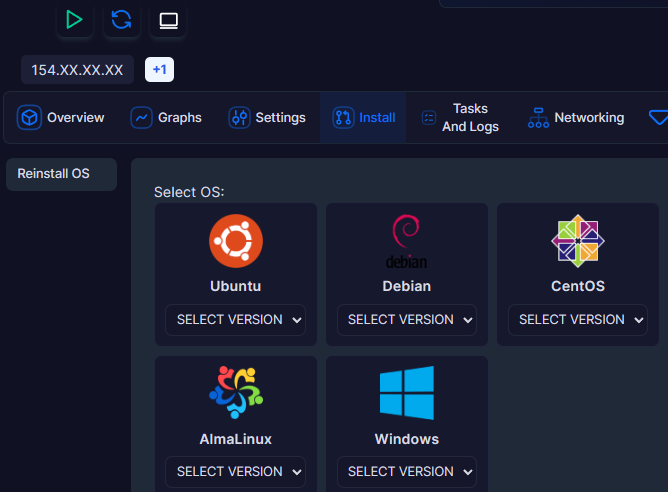Click the Networking tree icon
Viewport: 668px width, 492px height.
(x=538, y=118)
